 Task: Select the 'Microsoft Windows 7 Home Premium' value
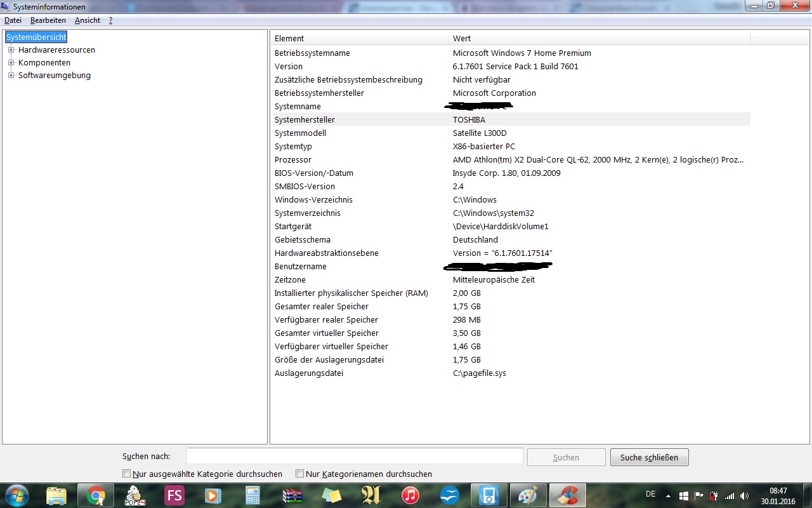[x=521, y=53]
